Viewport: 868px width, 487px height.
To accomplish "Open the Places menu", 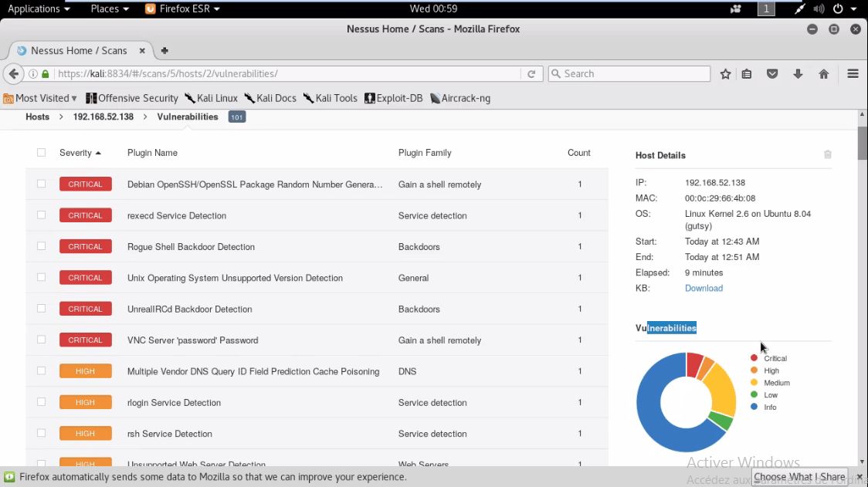I will pyautogui.click(x=110, y=8).
